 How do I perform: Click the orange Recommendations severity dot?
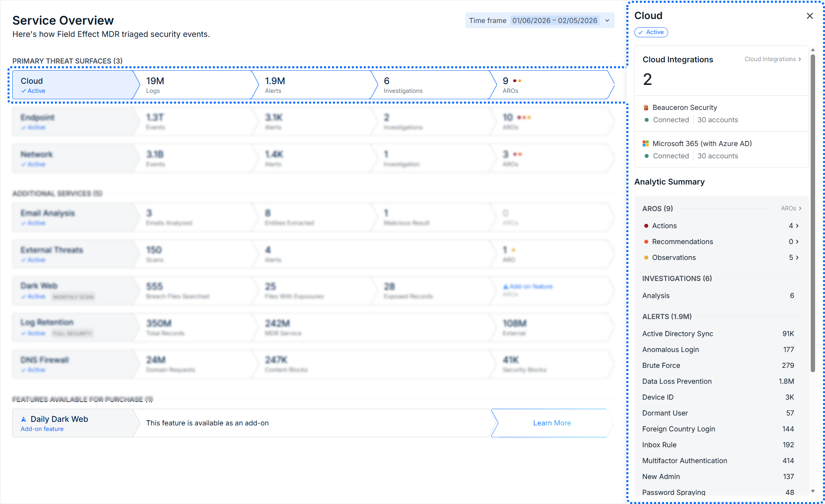[x=646, y=242]
